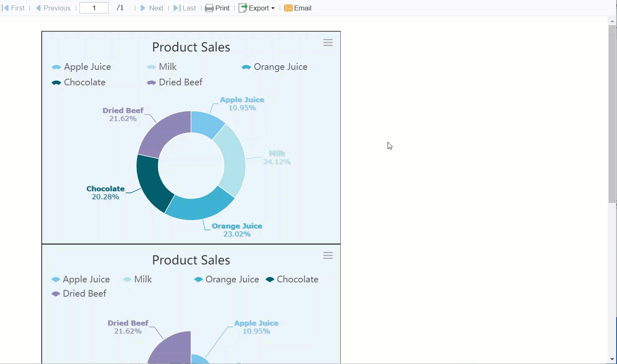Open the upper chart's hamburger menu
The image size is (617, 364).
[328, 43]
